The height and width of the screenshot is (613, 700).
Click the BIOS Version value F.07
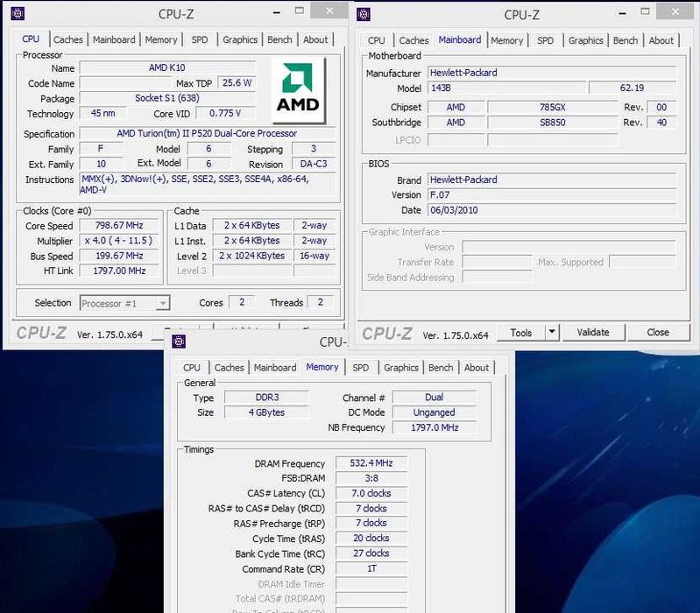pos(552,195)
